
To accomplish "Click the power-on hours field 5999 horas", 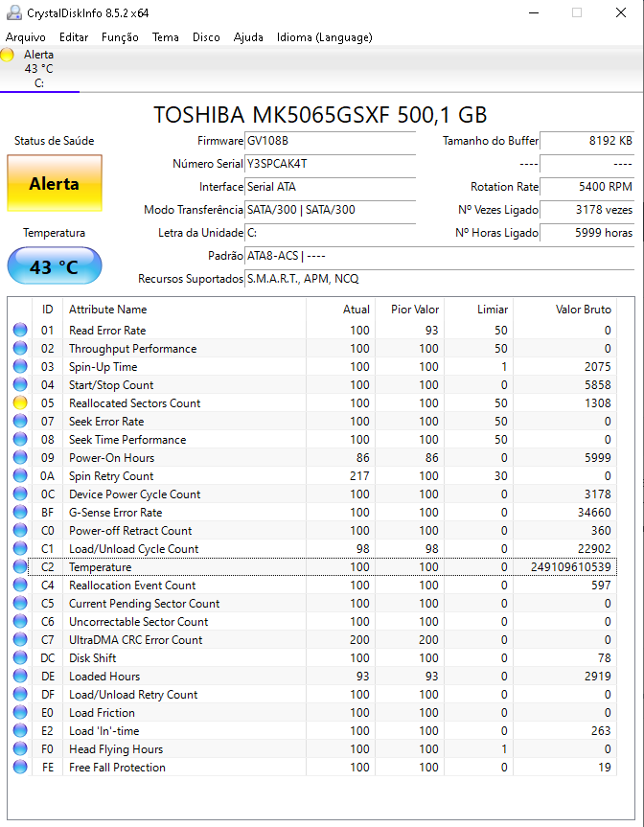I will [x=587, y=233].
